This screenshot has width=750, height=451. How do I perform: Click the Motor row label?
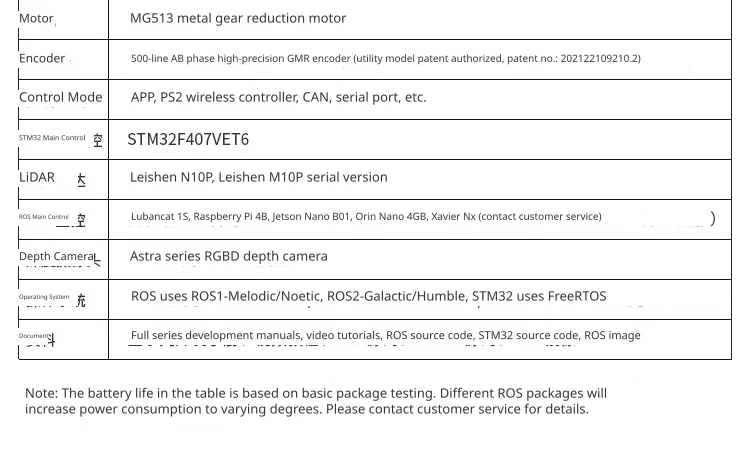[x=36, y=19]
